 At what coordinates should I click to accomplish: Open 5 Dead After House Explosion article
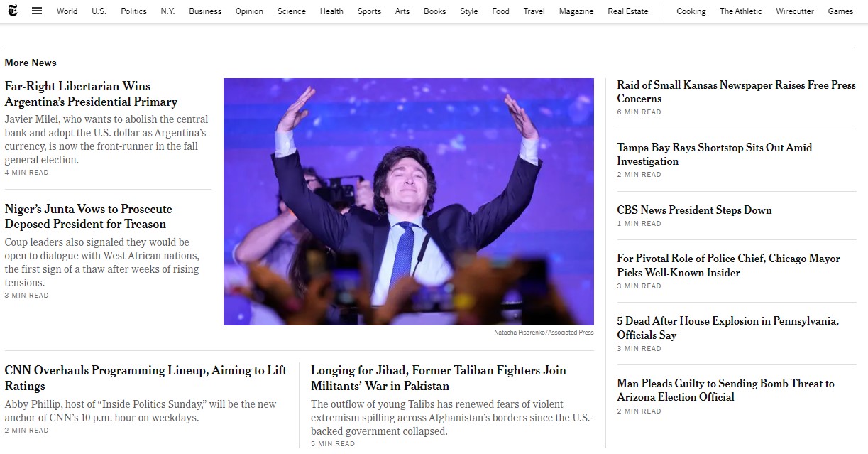[x=727, y=328]
